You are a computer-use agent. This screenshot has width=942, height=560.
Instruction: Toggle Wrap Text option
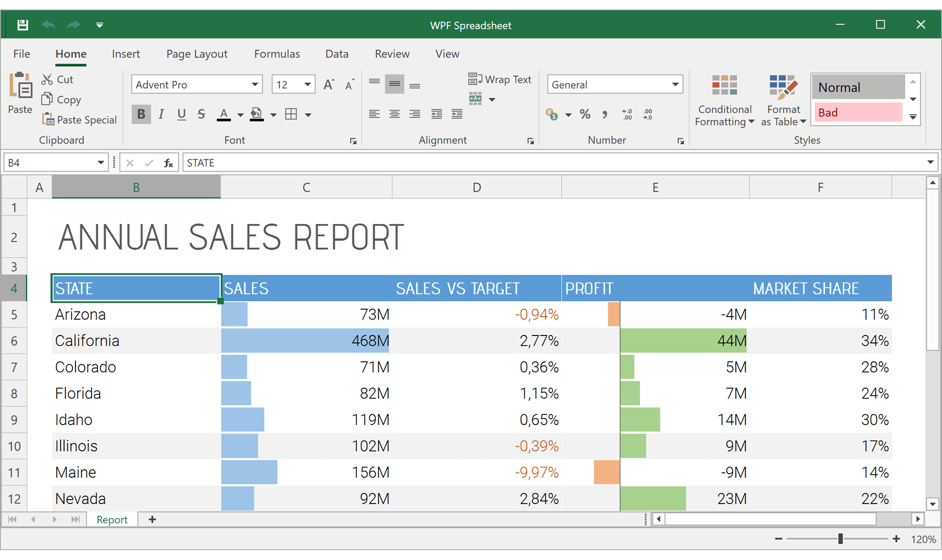(500, 79)
